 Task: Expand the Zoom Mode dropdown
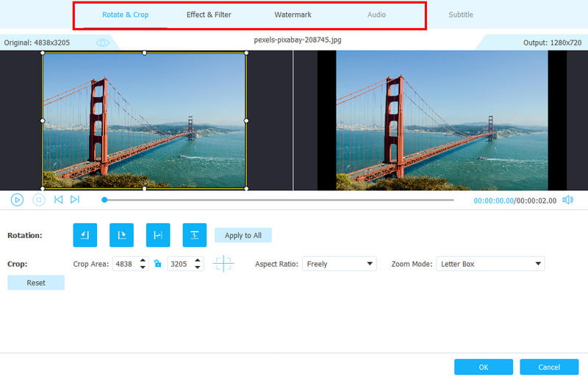click(x=490, y=264)
